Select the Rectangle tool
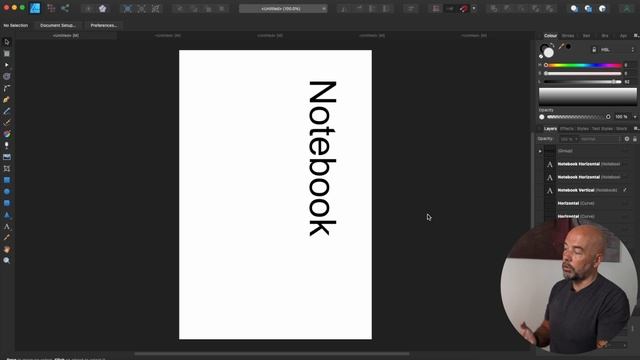 (7, 180)
